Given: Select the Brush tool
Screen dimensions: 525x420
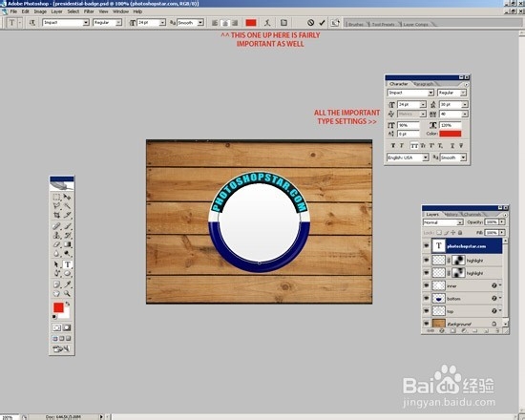Looking at the screenshot, I should [x=68, y=226].
